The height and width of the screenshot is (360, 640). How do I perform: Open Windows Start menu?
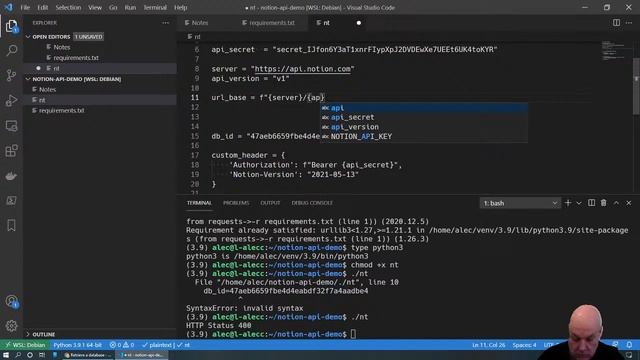(6, 355)
